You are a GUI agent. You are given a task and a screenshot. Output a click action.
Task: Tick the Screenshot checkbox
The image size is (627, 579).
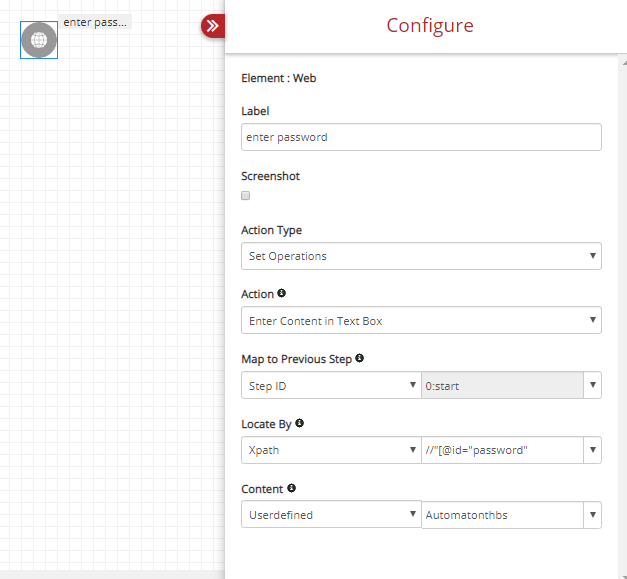[246, 196]
